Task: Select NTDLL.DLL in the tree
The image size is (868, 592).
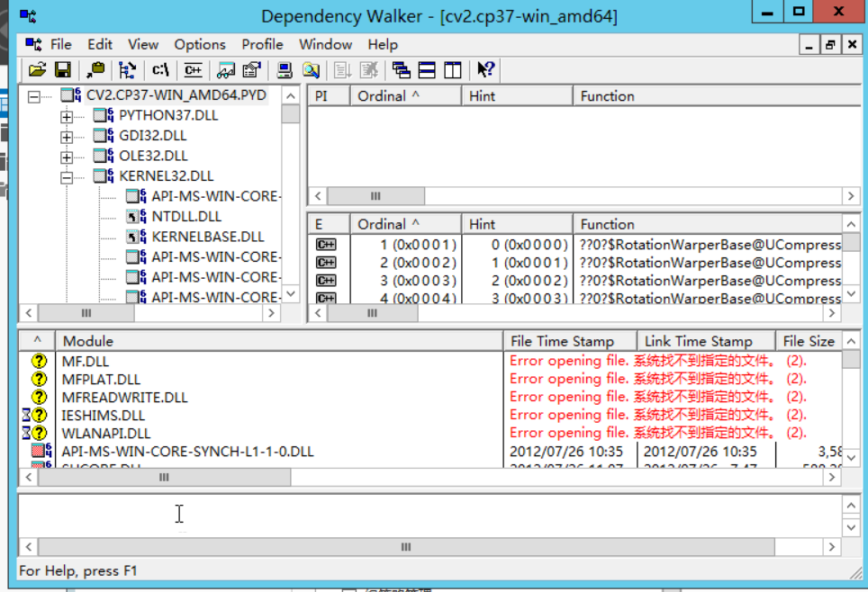Action: pyautogui.click(x=186, y=216)
